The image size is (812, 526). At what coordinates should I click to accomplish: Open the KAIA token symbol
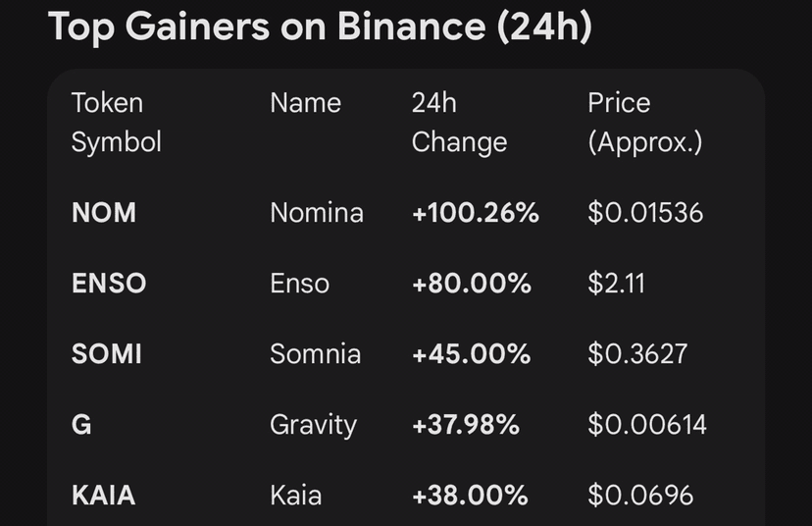click(x=104, y=495)
